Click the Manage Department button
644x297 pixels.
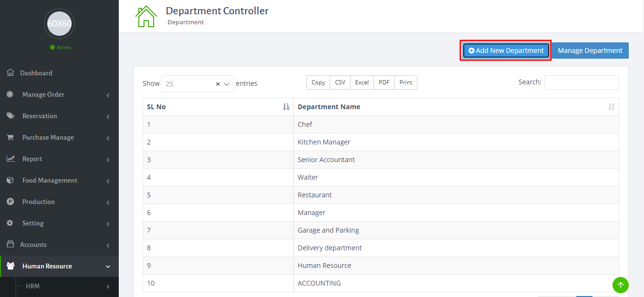[590, 51]
